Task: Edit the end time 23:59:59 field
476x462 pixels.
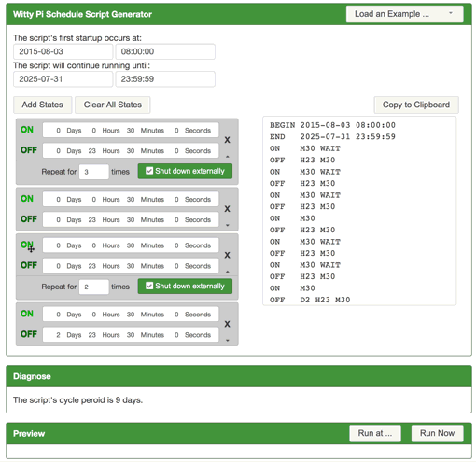Action: point(165,79)
